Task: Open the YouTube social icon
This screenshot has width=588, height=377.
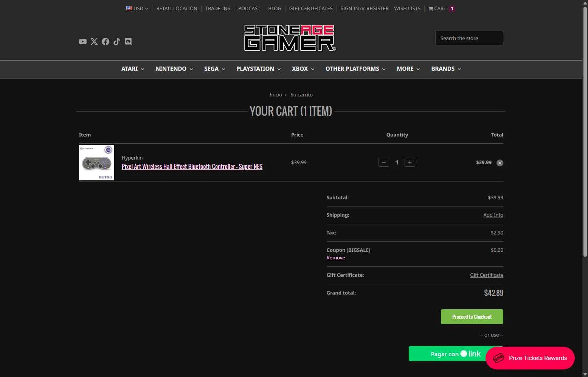Action: 83,42
